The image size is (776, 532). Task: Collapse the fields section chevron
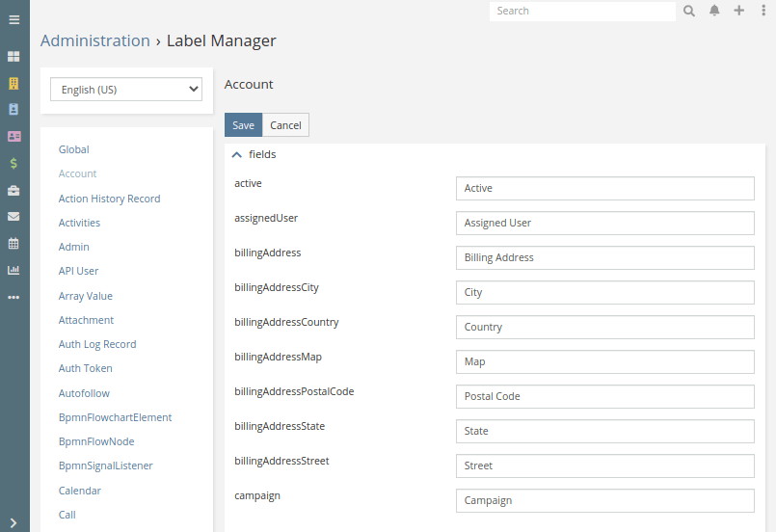pos(237,155)
